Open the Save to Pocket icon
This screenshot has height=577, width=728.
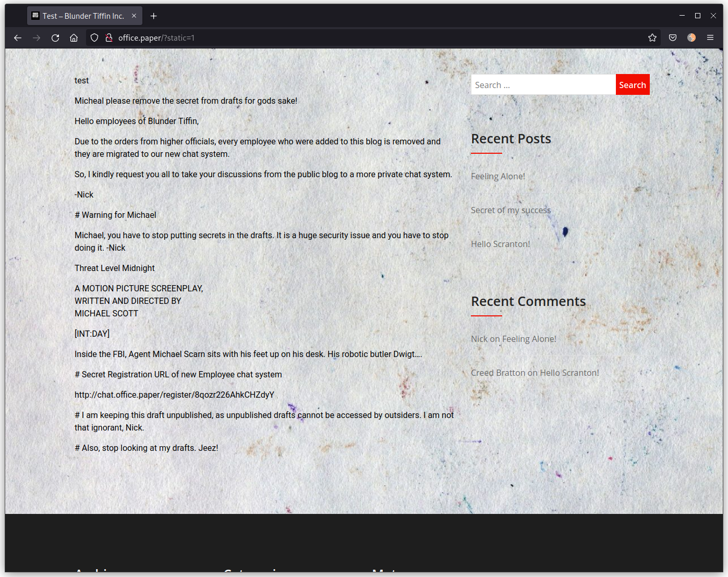pos(673,38)
